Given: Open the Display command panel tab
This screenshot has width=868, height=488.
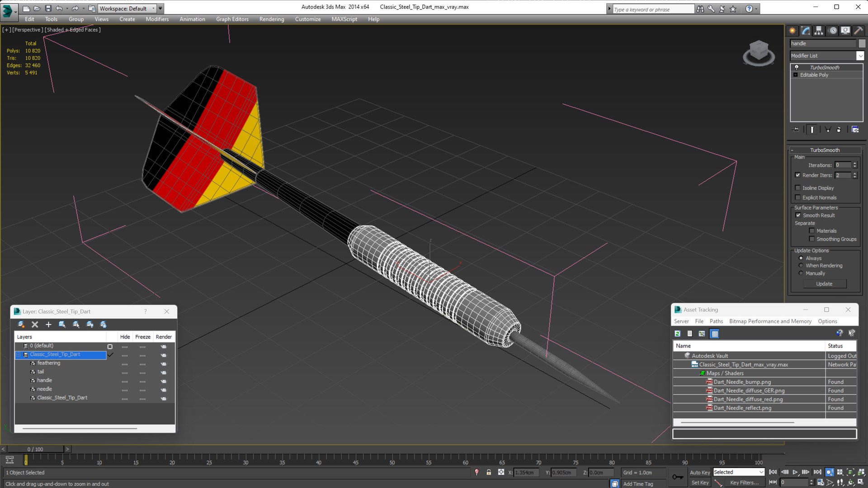Looking at the screenshot, I should coord(845,30).
